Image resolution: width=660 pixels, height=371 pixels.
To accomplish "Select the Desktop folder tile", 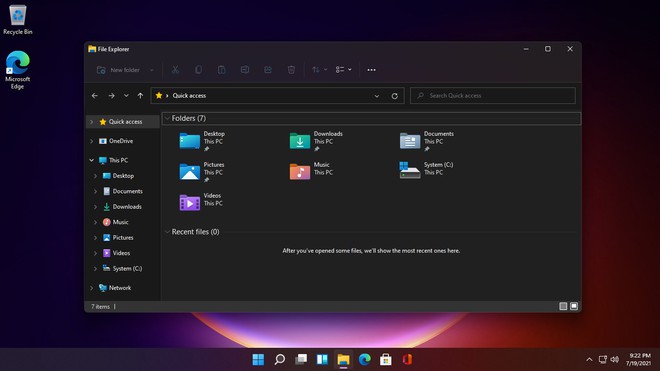I will (203, 141).
